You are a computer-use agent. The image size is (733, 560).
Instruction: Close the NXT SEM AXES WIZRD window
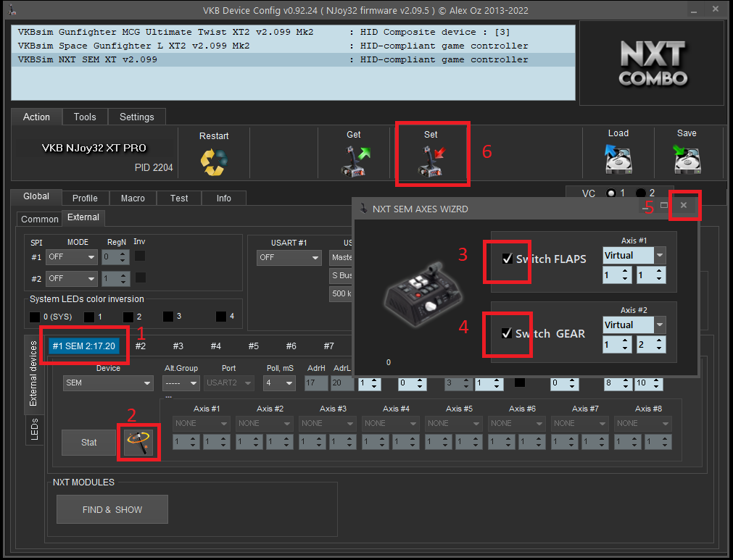coord(684,205)
